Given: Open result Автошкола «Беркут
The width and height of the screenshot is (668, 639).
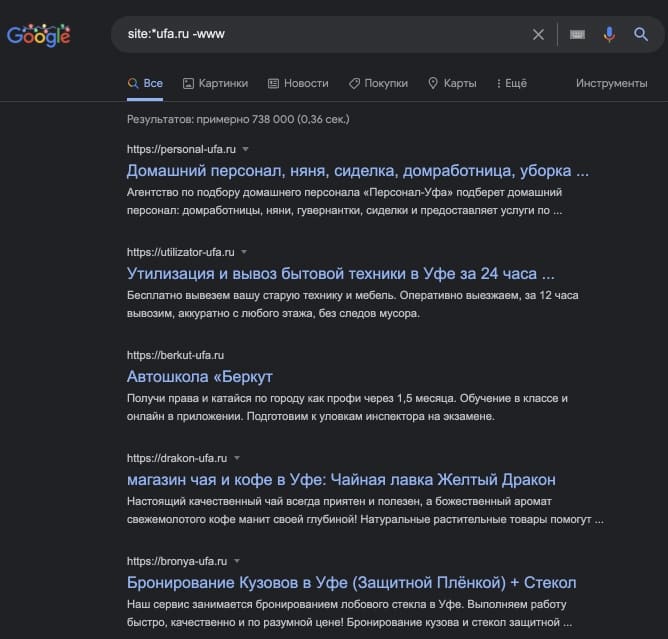Looking at the screenshot, I should (x=199, y=377).
